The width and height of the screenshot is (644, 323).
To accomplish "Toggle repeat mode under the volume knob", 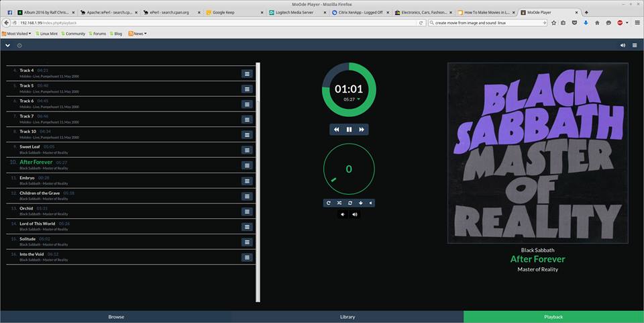I will (329, 203).
